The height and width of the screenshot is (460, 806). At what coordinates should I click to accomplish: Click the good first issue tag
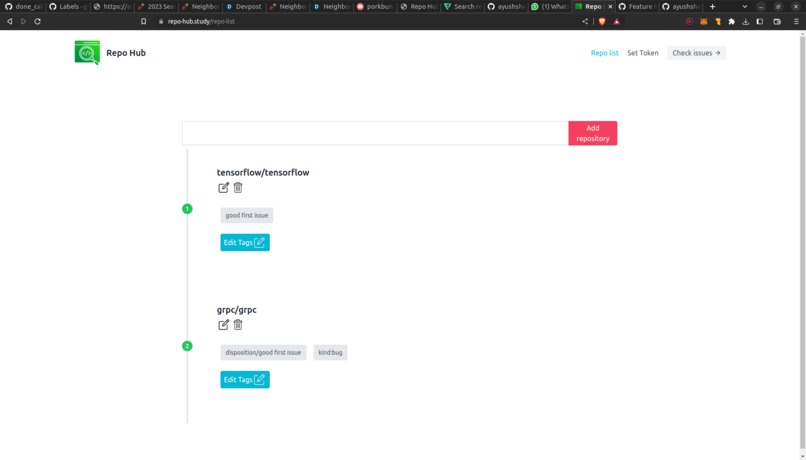(247, 215)
